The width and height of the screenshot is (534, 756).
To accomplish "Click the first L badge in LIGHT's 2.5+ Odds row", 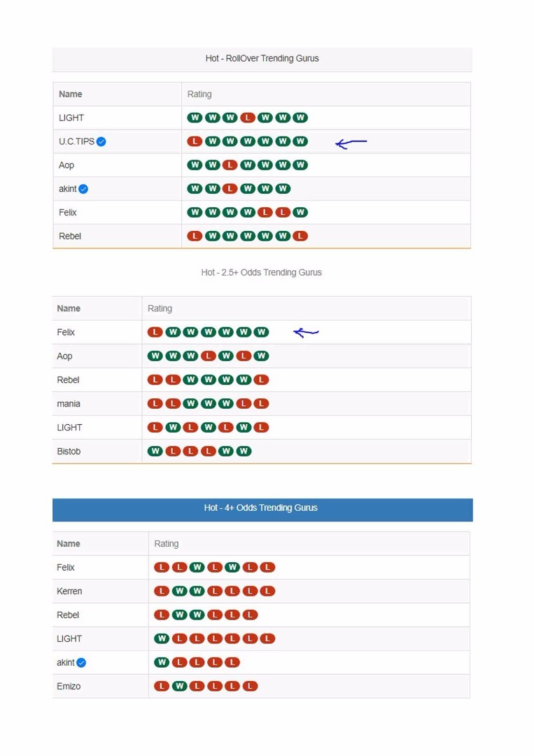I will click(155, 427).
